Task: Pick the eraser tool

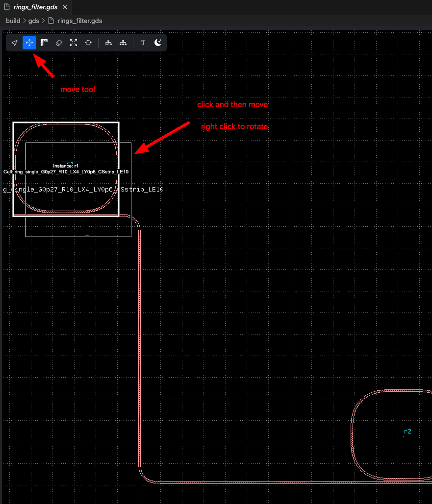Action: click(x=59, y=43)
